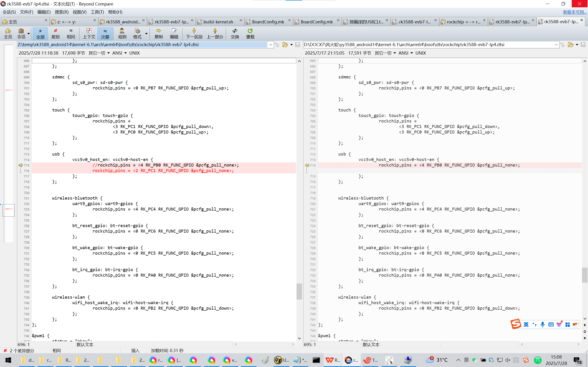Image resolution: width=588 pixels, height=367 pixels.
Task: Click the Home (主页) toolbar icon
Action: point(8,31)
